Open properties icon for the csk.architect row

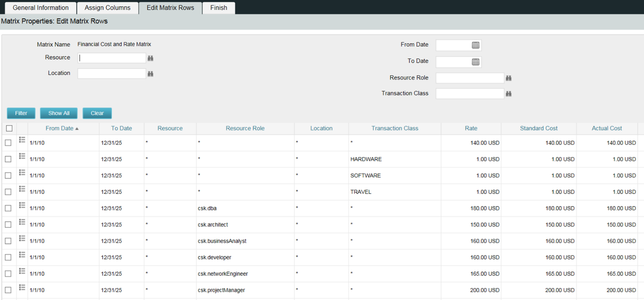[22, 221]
